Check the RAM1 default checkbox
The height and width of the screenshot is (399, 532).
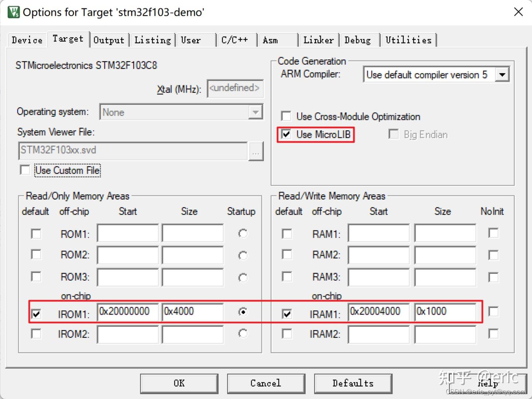point(287,233)
